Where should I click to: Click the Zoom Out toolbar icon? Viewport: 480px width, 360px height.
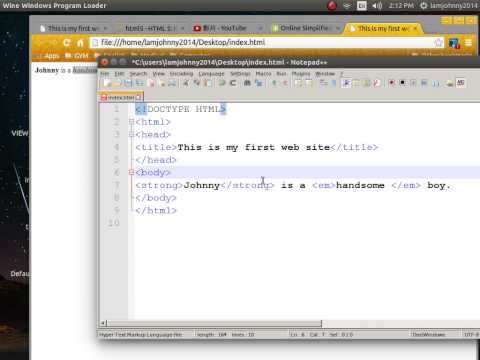285,83
